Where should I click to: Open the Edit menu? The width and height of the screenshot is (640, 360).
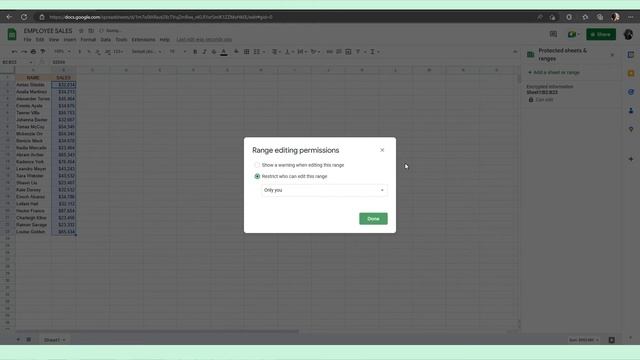pos(40,40)
